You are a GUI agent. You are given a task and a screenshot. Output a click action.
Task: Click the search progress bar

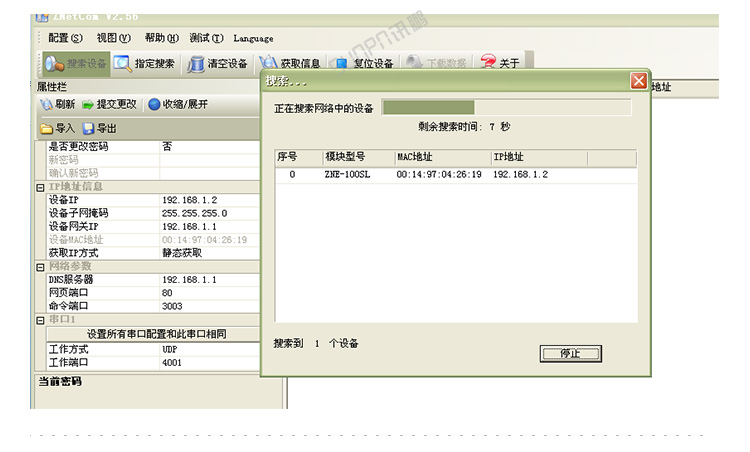coord(507,108)
